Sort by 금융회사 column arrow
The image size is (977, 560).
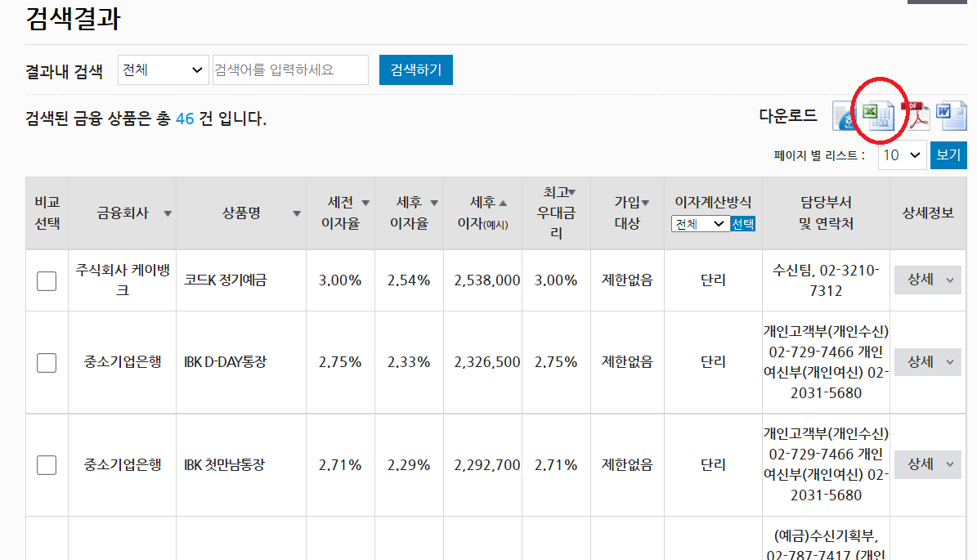coord(167,213)
